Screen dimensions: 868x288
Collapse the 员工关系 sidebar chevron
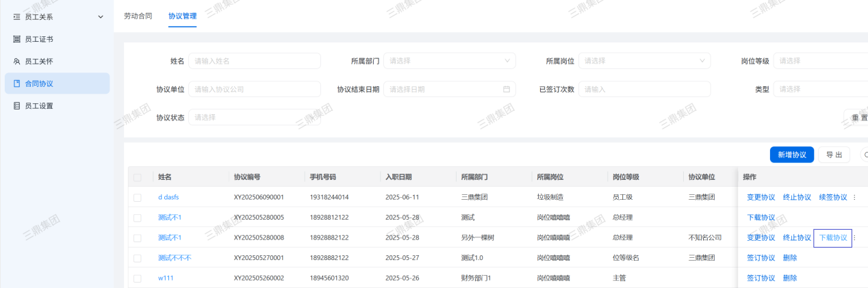(x=101, y=16)
